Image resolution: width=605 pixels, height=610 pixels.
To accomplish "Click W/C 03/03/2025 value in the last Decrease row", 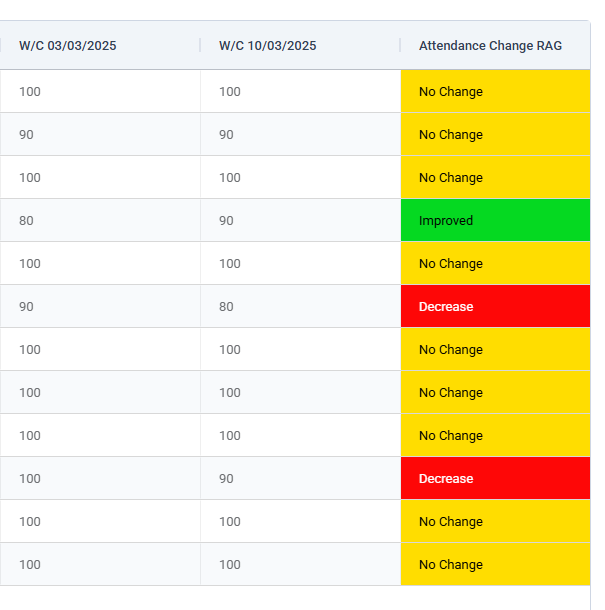I will pyautogui.click(x=30, y=479).
